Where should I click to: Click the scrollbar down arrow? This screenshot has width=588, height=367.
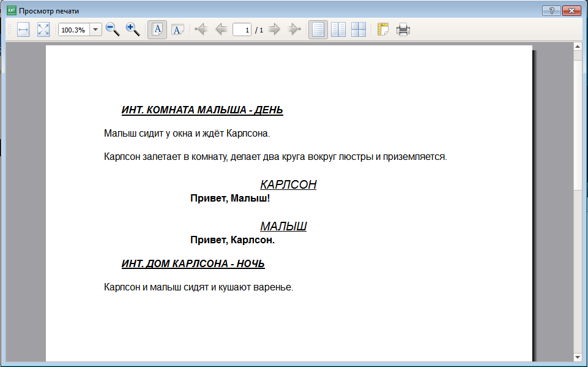pos(578,357)
